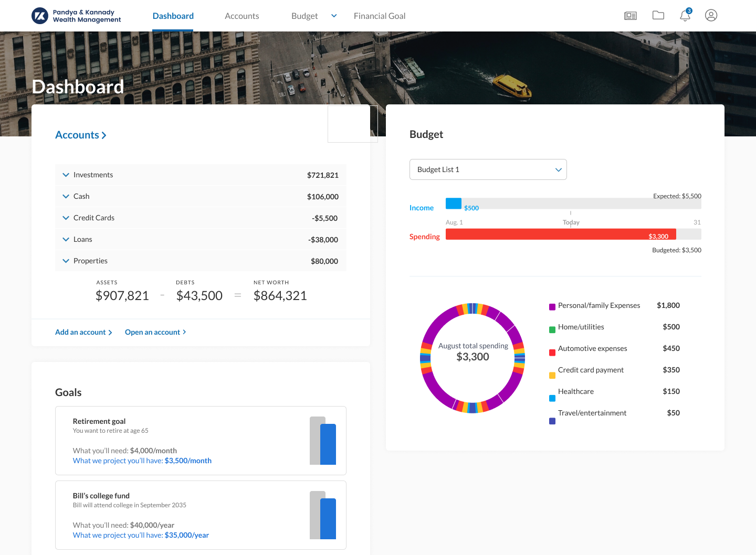The height and width of the screenshot is (555, 756).
Task: Click the Investments amount $721,821
Action: tap(323, 175)
